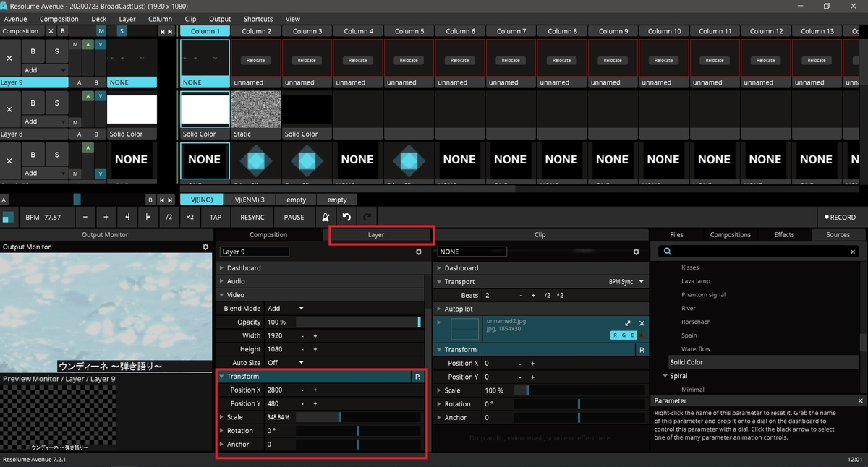This screenshot has width=868, height=467.
Task: Click the search magnifier icon in Sources
Action: coord(668,252)
